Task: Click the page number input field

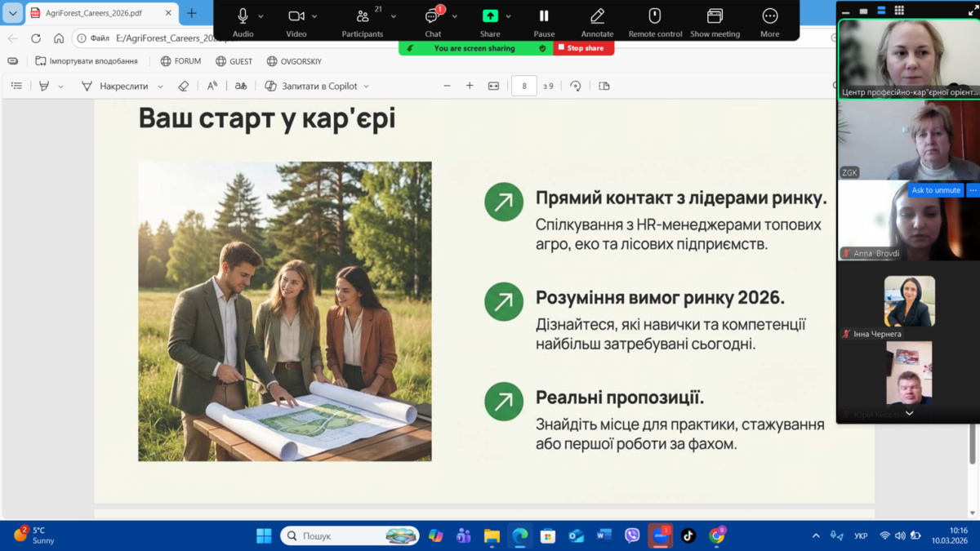Action: [523, 86]
